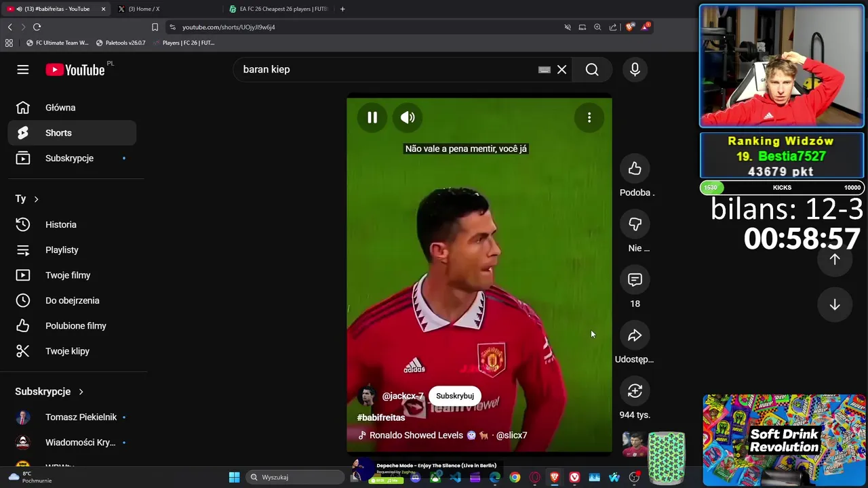The width and height of the screenshot is (868, 488).
Task: Toggle the picture-in-picture icon in address bar
Action: tap(582, 27)
